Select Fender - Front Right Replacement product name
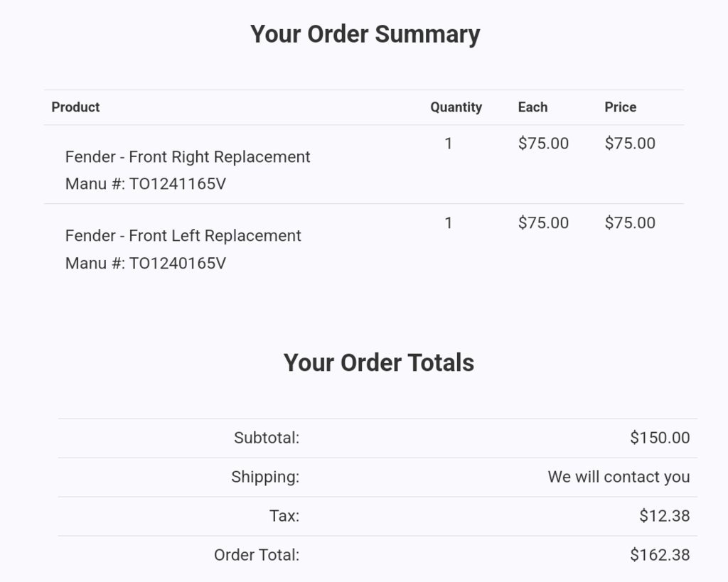Viewport: 728px width, 582px height. 188,157
